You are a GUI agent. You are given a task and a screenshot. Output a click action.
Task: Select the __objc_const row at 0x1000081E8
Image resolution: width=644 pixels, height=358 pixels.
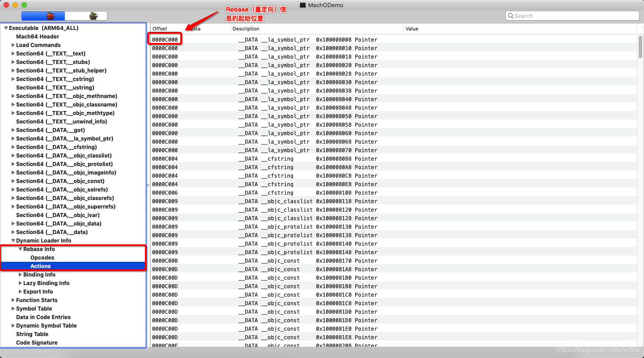pyautogui.click(x=394, y=337)
